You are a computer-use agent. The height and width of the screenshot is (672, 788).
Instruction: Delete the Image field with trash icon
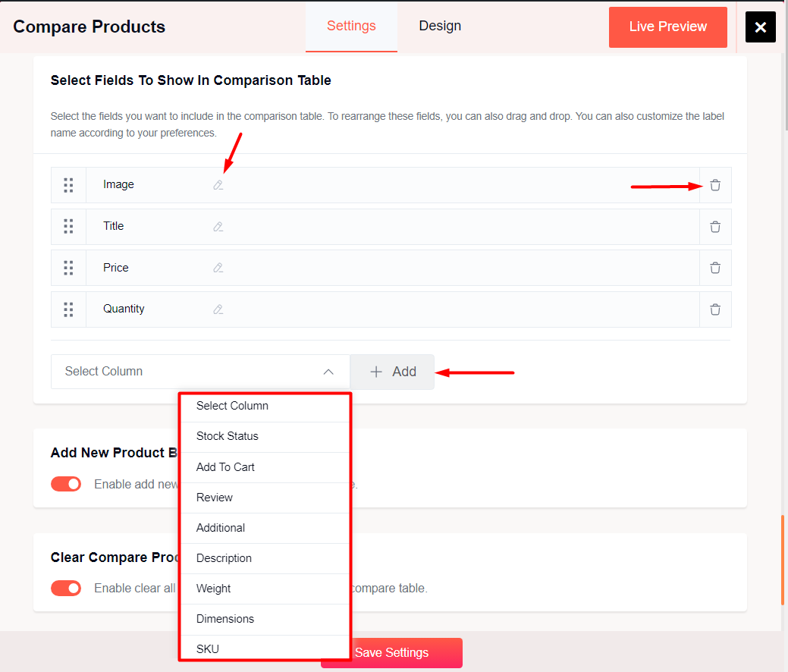tap(715, 185)
